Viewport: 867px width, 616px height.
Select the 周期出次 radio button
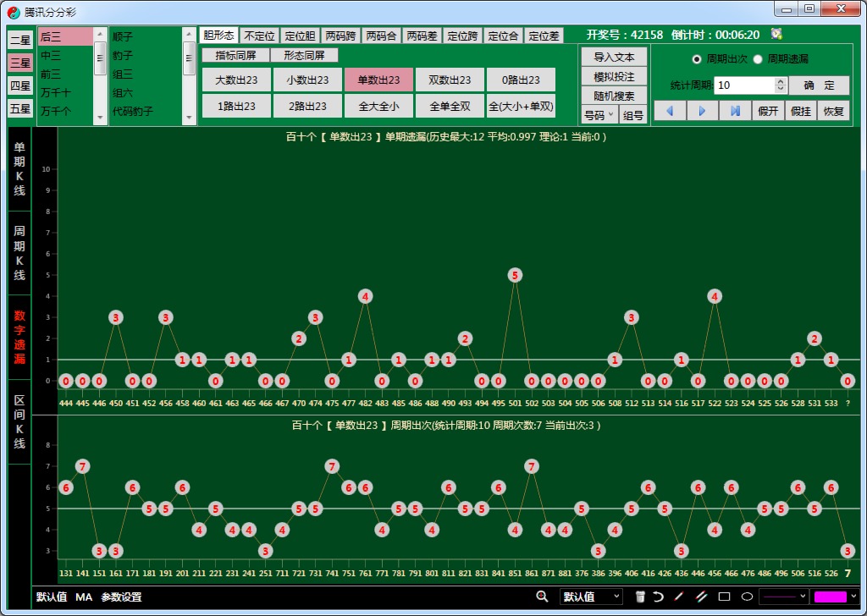point(697,59)
